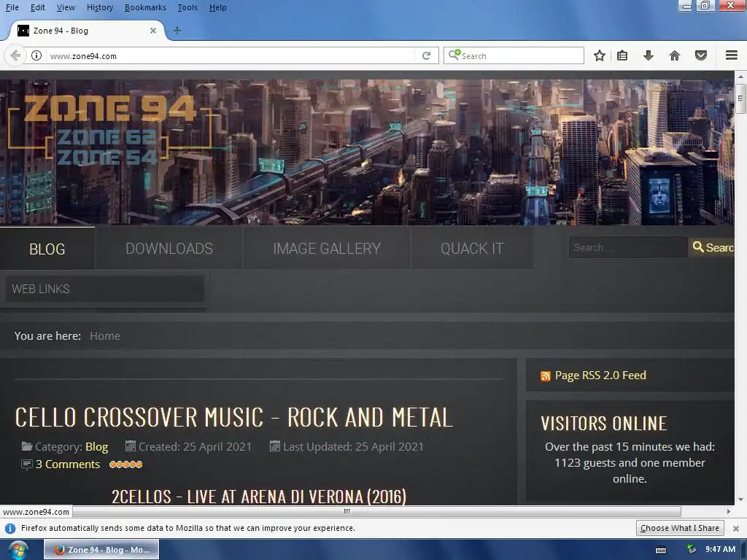Open the on-screen keyboard tray icon
Viewport: 747px width, 560px height.
click(661, 550)
